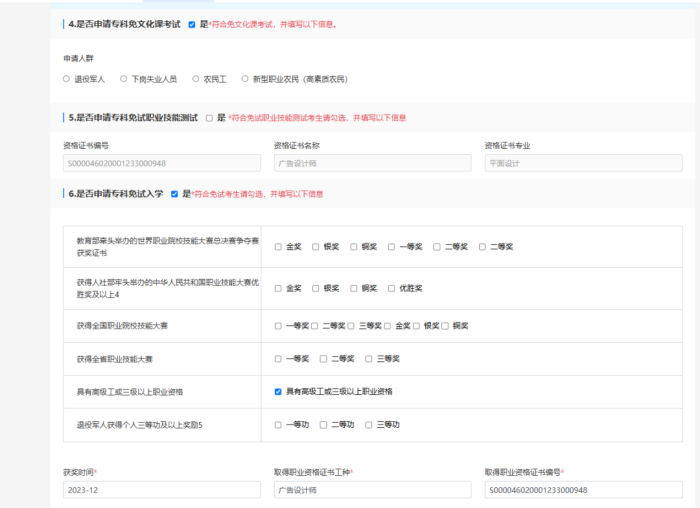Check 一等奖 in the 全省职业技能大赛 row

pyautogui.click(x=278, y=359)
